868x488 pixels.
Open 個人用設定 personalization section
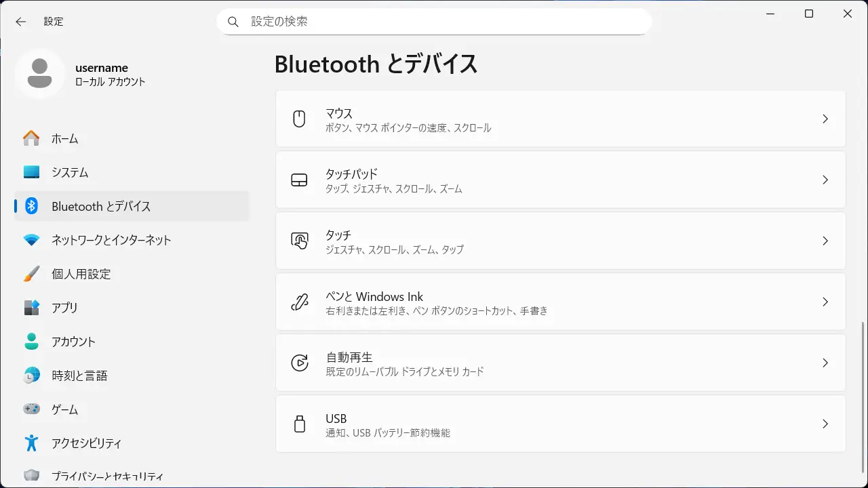point(81,274)
